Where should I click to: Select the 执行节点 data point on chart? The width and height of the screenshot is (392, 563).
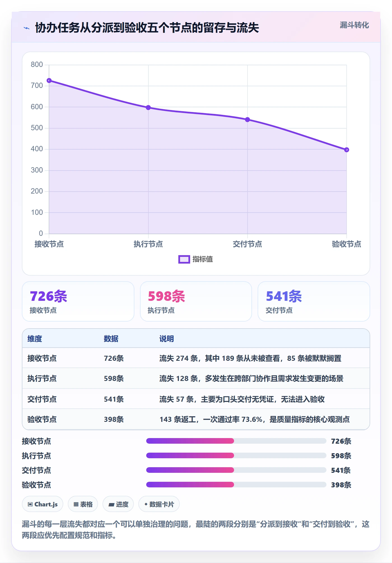(148, 108)
